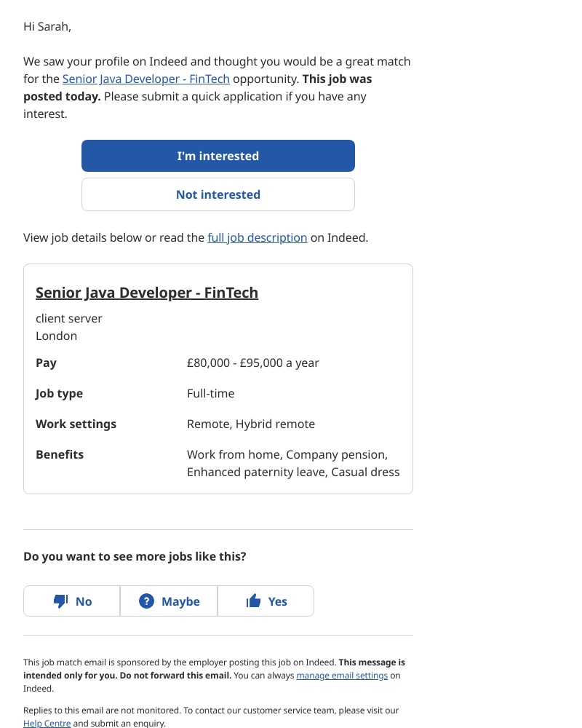Image resolution: width=582 pixels, height=728 pixels.
Task: Click the question-mark icon beside Maybe
Action: click(146, 601)
